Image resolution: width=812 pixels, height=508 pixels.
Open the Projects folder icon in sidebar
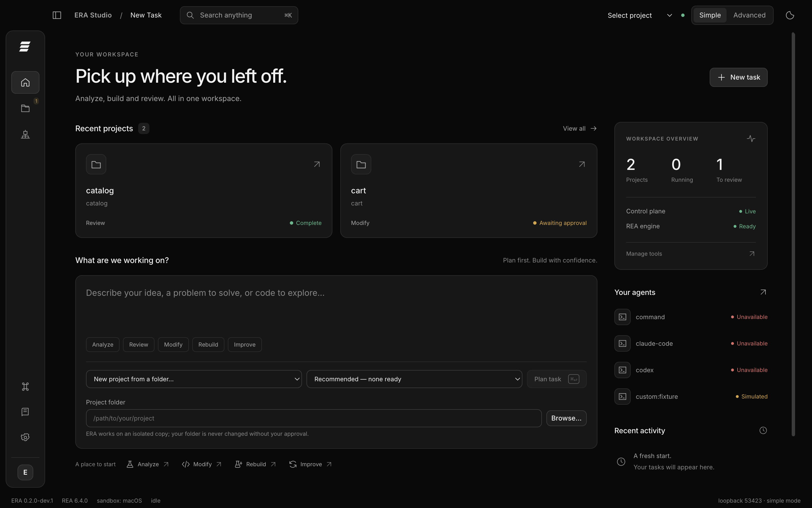pyautogui.click(x=25, y=108)
